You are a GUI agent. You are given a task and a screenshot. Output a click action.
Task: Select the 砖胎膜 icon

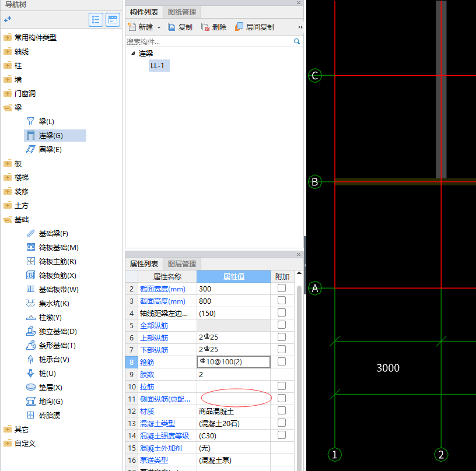tap(31, 415)
